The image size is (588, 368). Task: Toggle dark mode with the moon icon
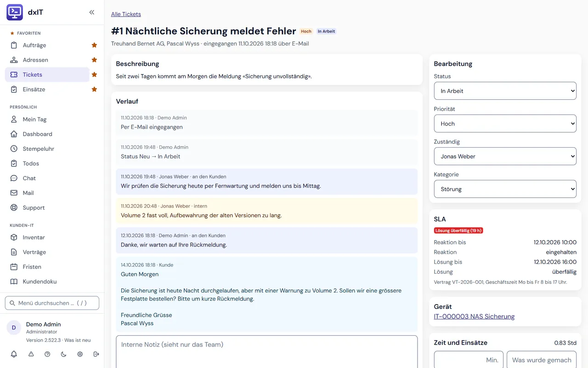(63, 354)
